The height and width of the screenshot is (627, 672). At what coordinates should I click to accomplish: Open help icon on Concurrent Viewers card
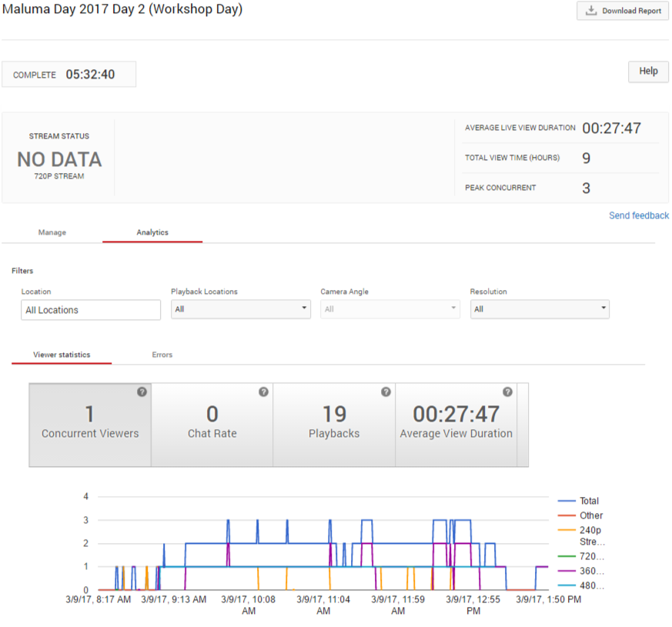click(x=142, y=392)
